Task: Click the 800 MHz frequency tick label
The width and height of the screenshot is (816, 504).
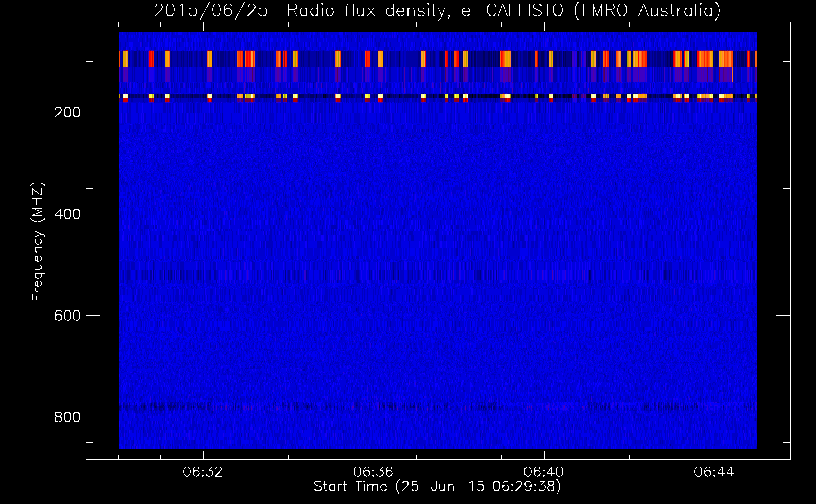Action: [x=67, y=417]
